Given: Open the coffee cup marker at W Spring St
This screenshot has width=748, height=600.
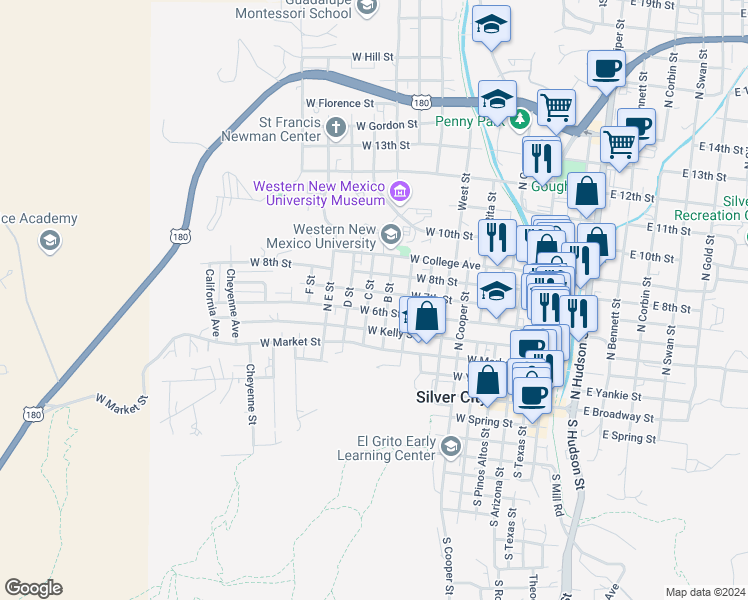Looking at the screenshot, I should tap(532, 396).
